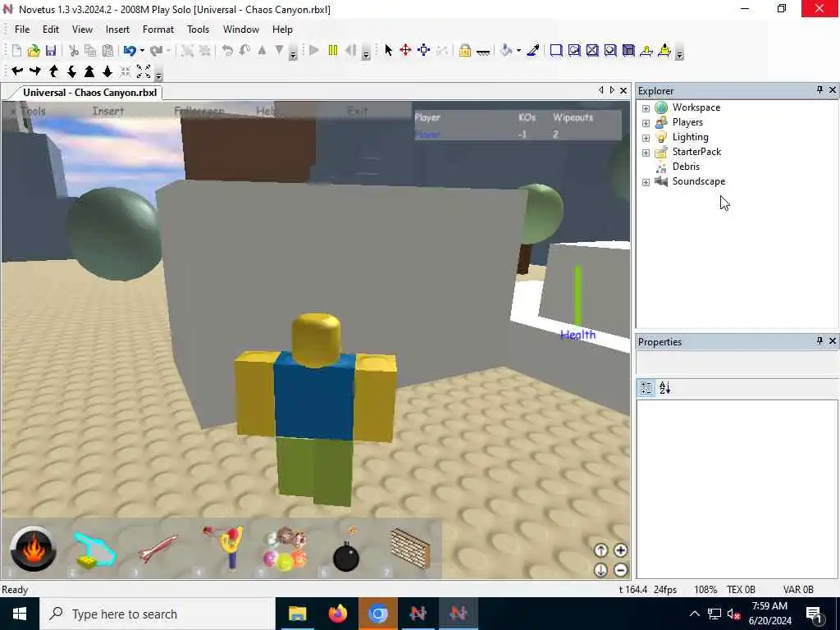Screen dimensions: 840x630
Task: Click the in-game camera tilt up button
Action: pyautogui.click(x=600, y=550)
